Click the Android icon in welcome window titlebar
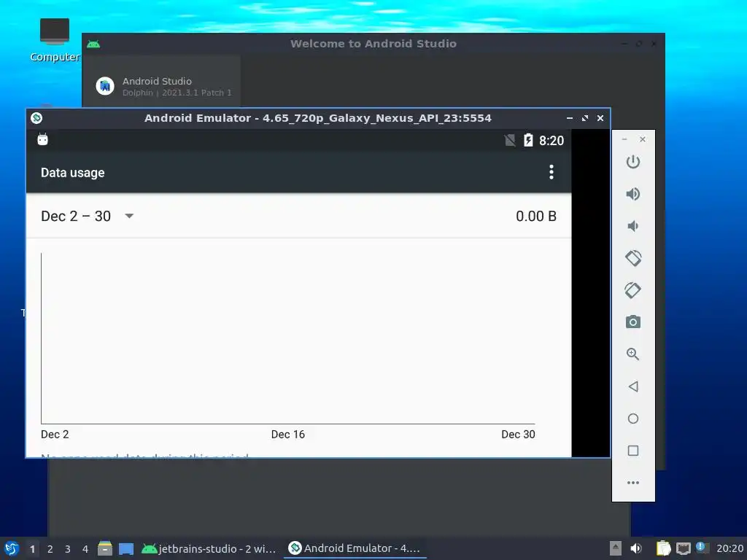 tap(93, 44)
